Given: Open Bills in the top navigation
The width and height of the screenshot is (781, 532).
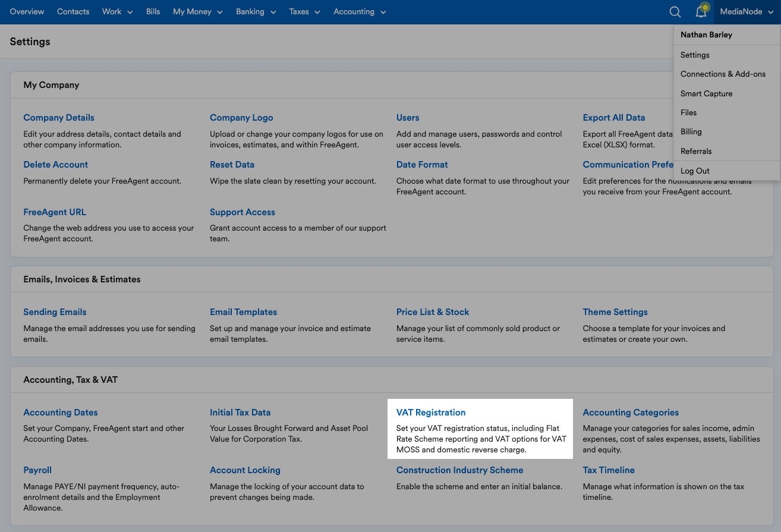Looking at the screenshot, I should 153,12.
